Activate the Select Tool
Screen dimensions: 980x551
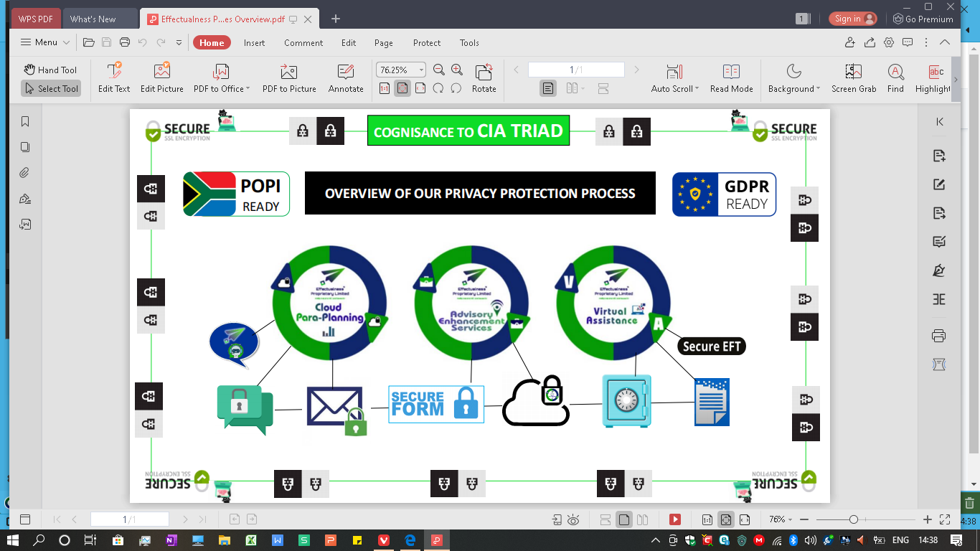(50, 88)
